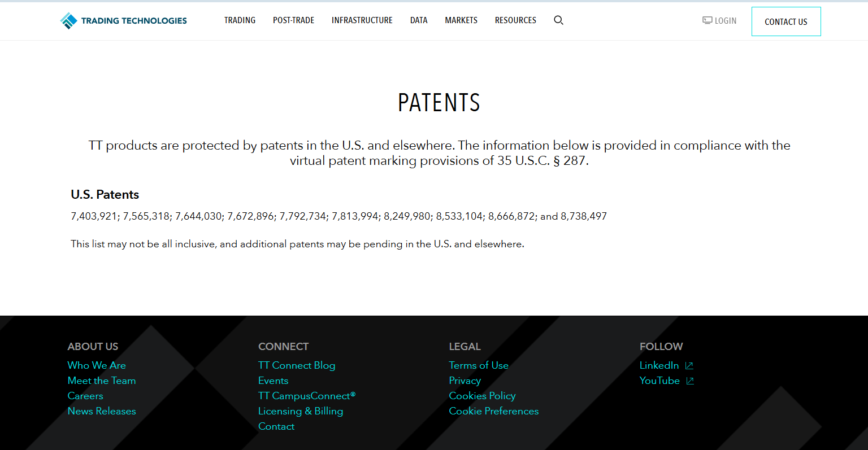Read the Terms of Use
This screenshot has height=450, width=868.
point(479,365)
